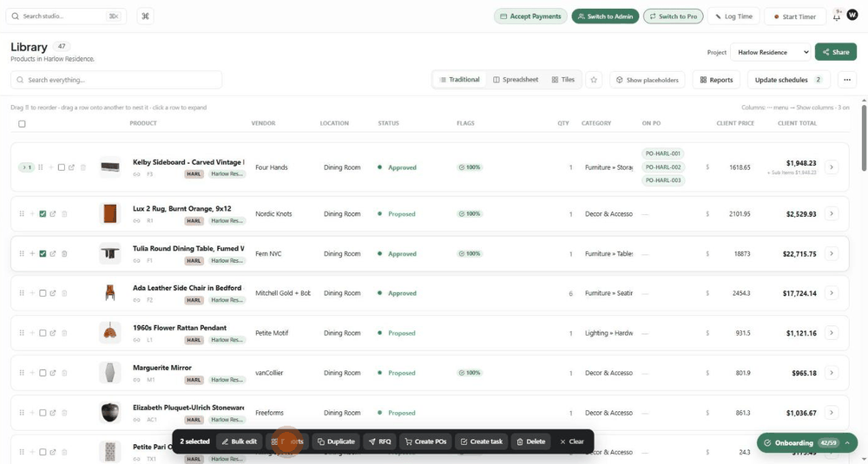
Task: Click the favorites star icon
Action: point(594,80)
